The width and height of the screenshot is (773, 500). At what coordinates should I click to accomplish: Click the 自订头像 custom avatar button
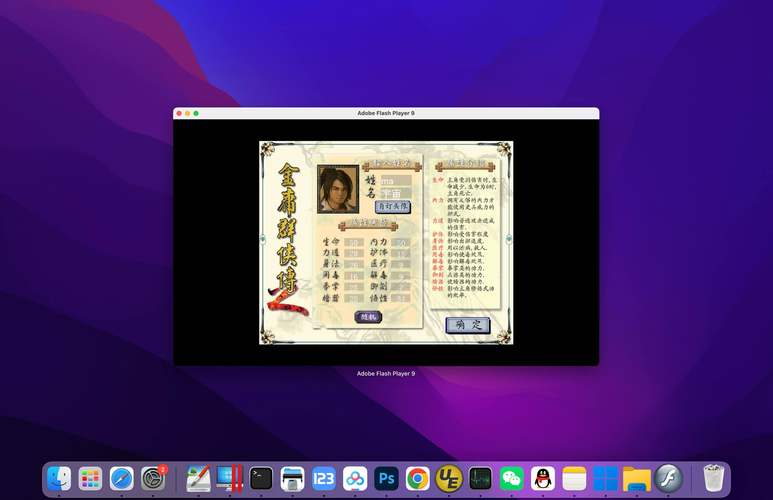coord(393,207)
